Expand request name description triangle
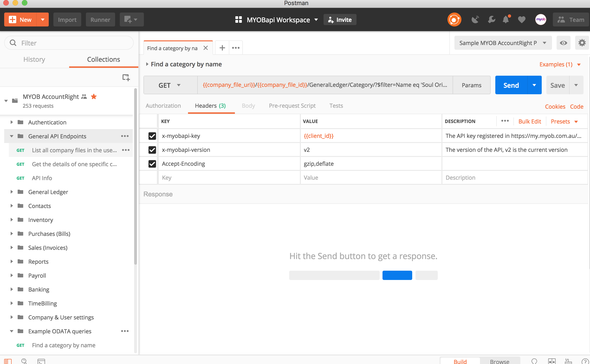The image size is (590, 364). click(147, 64)
